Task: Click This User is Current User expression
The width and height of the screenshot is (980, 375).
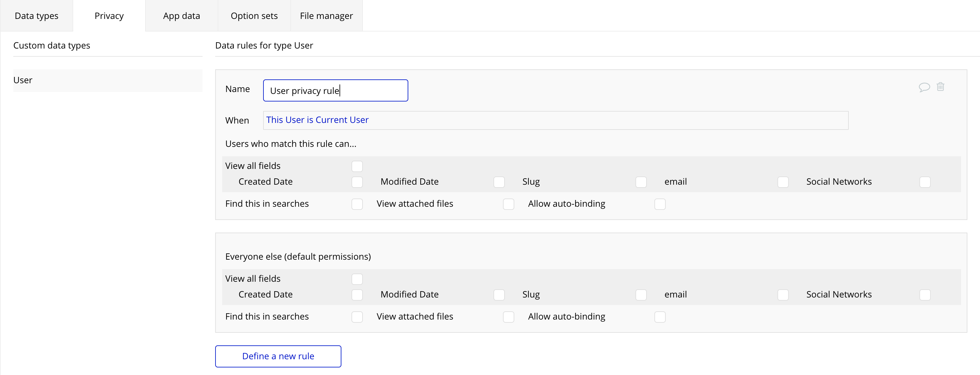Action: click(x=317, y=120)
